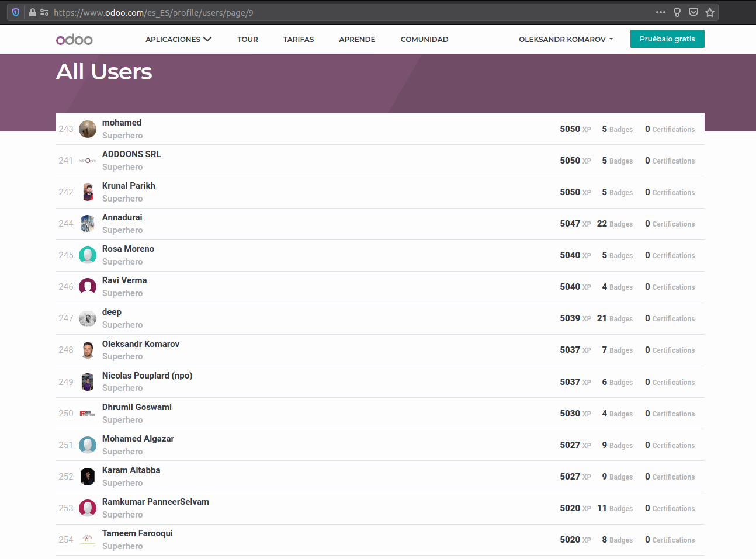Viewport: 756px width, 559px height.
Task: Click the lightbulb icon in address bar
Action: [677, 12]
